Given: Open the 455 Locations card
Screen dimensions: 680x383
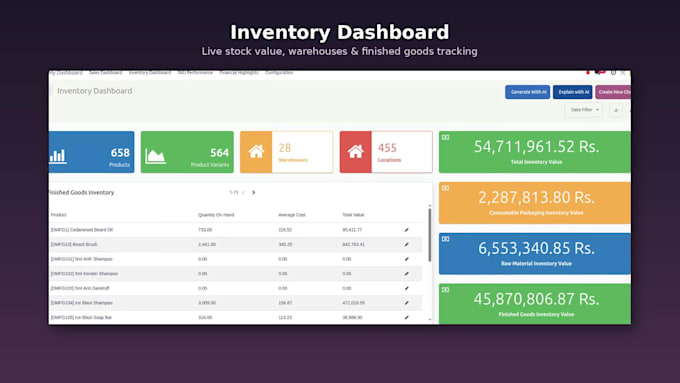Looking at the screenshot, I should point(386,152).
